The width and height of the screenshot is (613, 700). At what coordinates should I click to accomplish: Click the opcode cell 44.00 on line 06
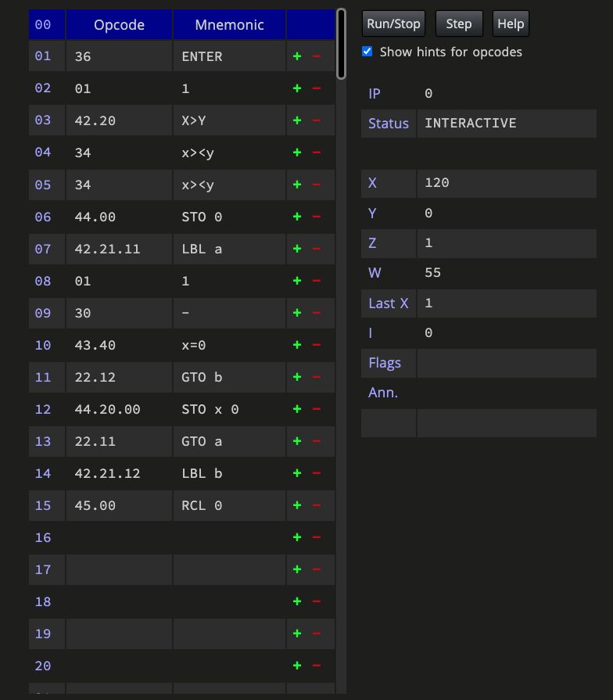[119, 217]
